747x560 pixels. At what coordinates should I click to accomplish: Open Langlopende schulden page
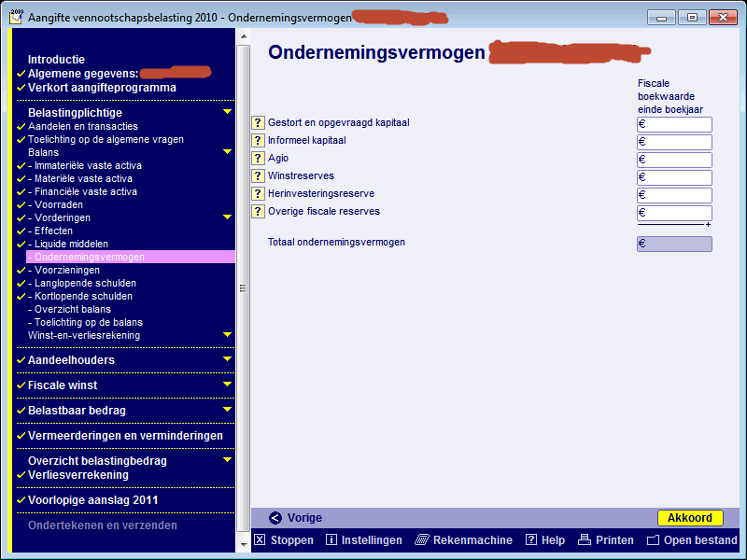85,283
